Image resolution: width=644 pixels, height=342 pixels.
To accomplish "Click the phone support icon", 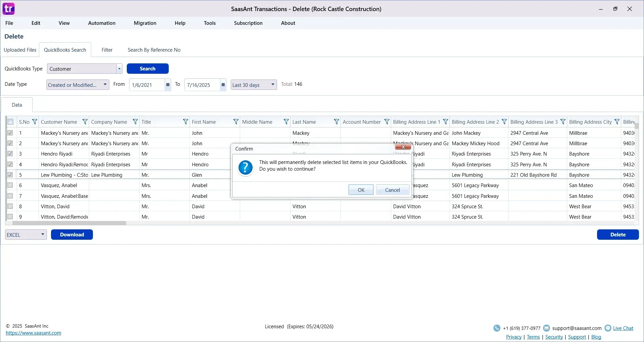I will pos(497,328).
